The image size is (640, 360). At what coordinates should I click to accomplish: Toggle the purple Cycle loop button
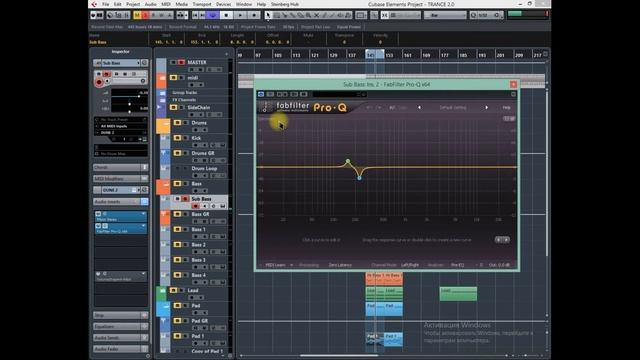[213, 15]
